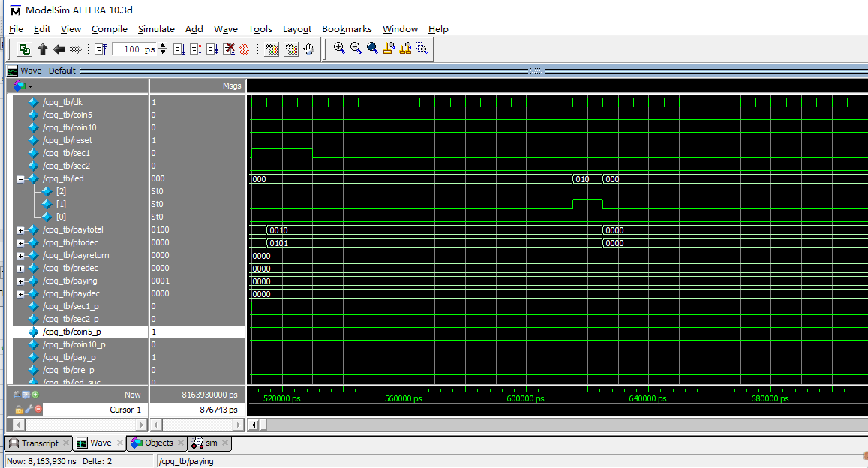Click the Zoom Out magnifier icon

pos(356,49)
